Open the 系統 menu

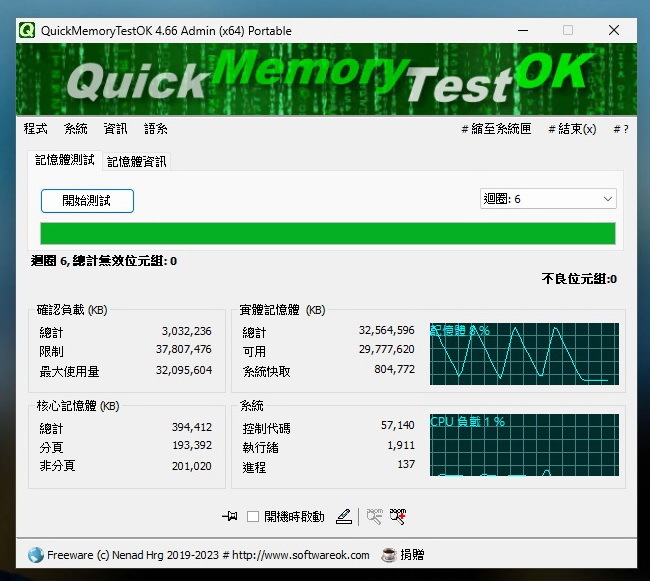(x=75, y=129)
